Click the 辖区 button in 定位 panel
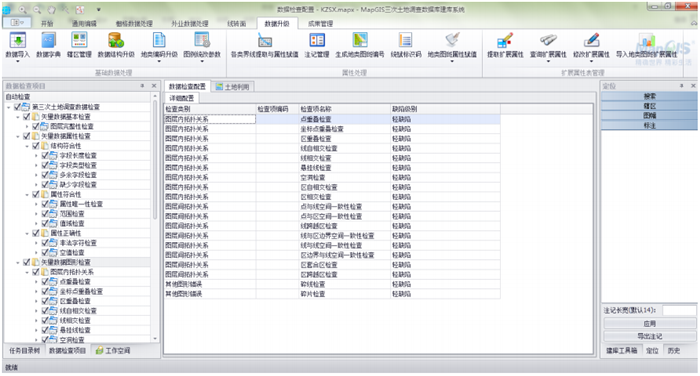This screenshot has width=700, height=376. coord(650,106)
